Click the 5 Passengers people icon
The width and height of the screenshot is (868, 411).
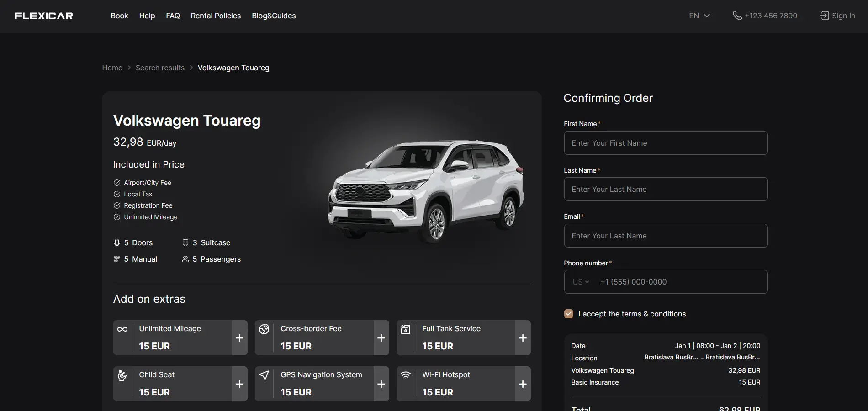185,259
